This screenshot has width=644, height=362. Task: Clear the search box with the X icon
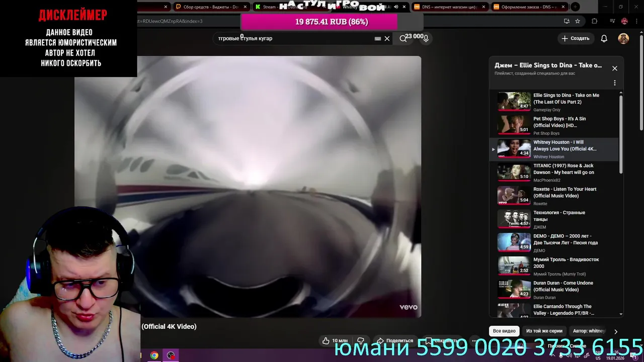pyautogui.click(x=387, y=38)
